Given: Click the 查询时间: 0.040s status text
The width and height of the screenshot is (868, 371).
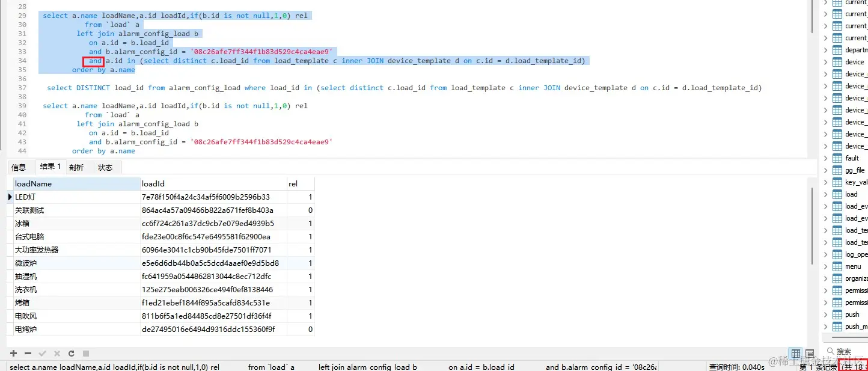Looking at the screenshot, I should click(x=736, y=366).
